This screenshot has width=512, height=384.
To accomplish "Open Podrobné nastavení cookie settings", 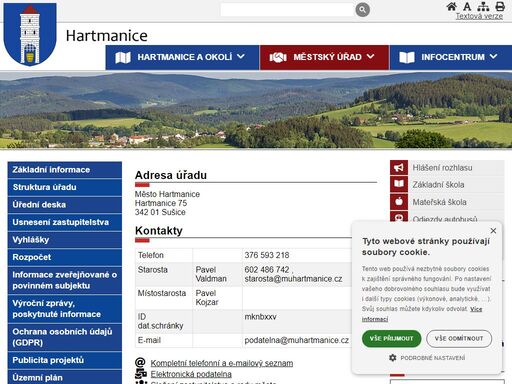I will click(x=427, y=358).
